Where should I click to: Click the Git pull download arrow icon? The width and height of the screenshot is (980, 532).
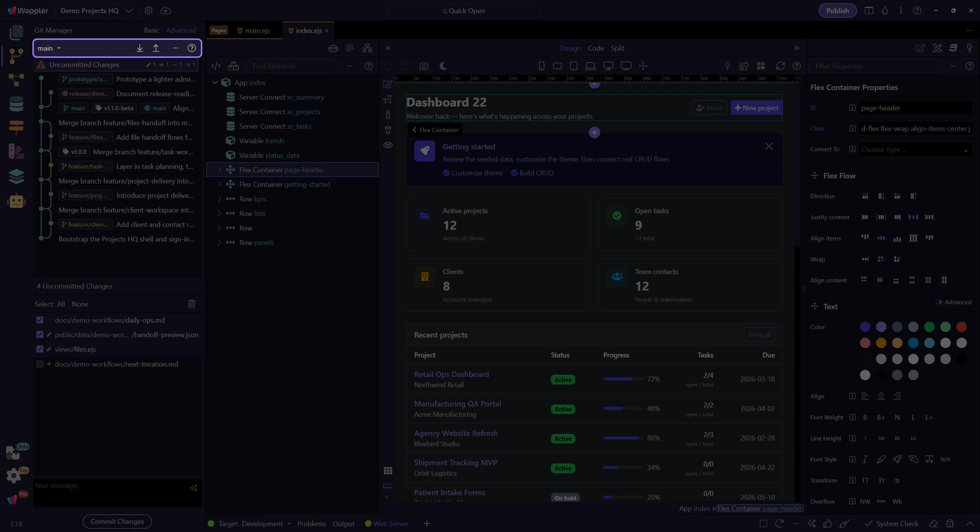tap(139, 48)
